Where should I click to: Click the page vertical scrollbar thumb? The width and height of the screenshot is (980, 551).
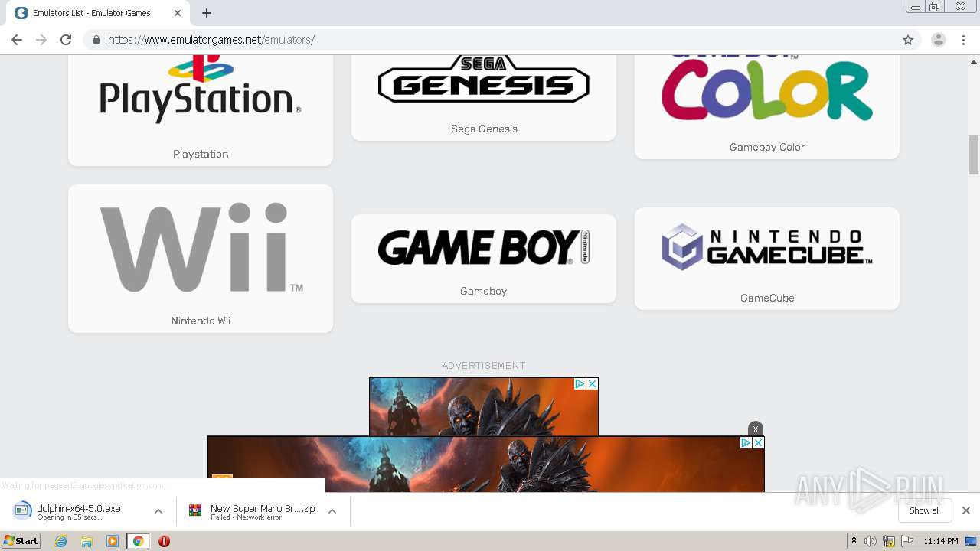click(x=974, y=155)
